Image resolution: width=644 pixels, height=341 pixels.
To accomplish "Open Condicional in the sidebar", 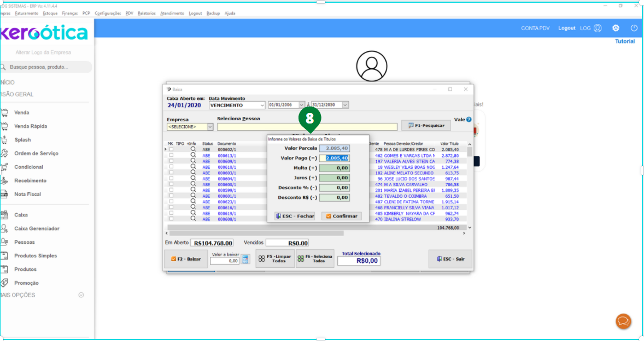I will (28, 167).
